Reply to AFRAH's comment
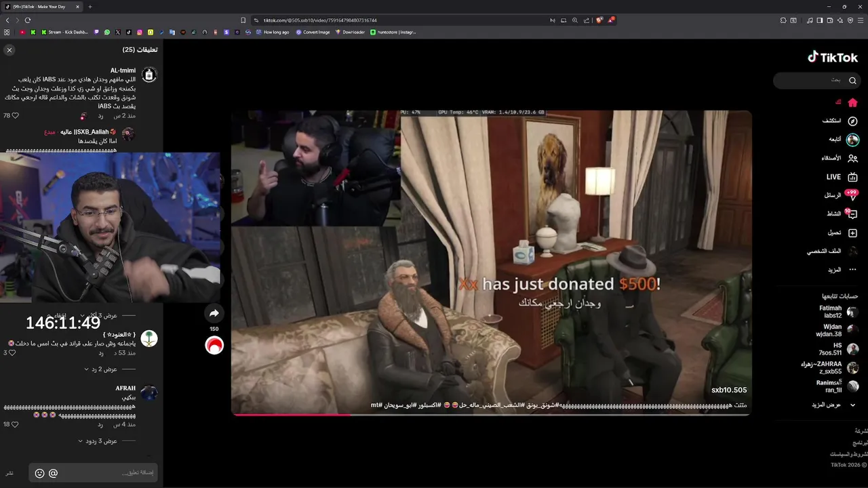The width and height of the screenshot is (868, 488). click(100, 424)
